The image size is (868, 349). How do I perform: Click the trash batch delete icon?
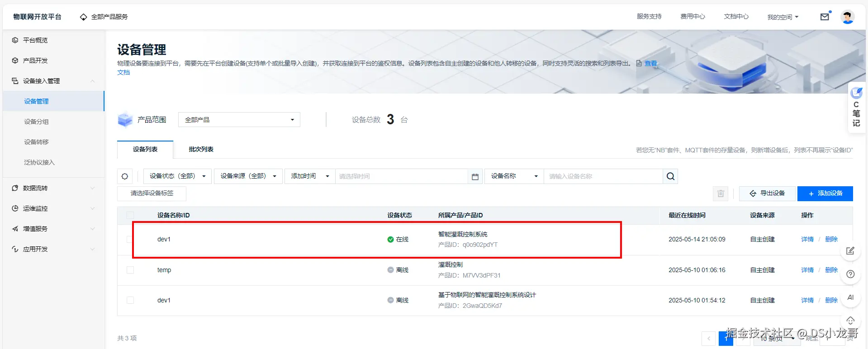pyautogui.click(x=721, y=193)
